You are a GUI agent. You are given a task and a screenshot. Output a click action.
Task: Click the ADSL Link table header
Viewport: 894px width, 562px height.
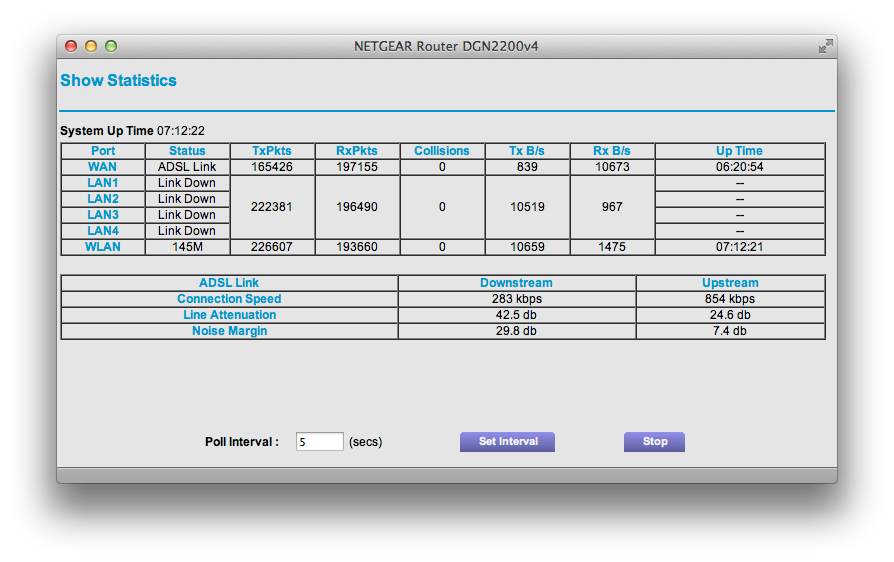(x=229, y=283)
